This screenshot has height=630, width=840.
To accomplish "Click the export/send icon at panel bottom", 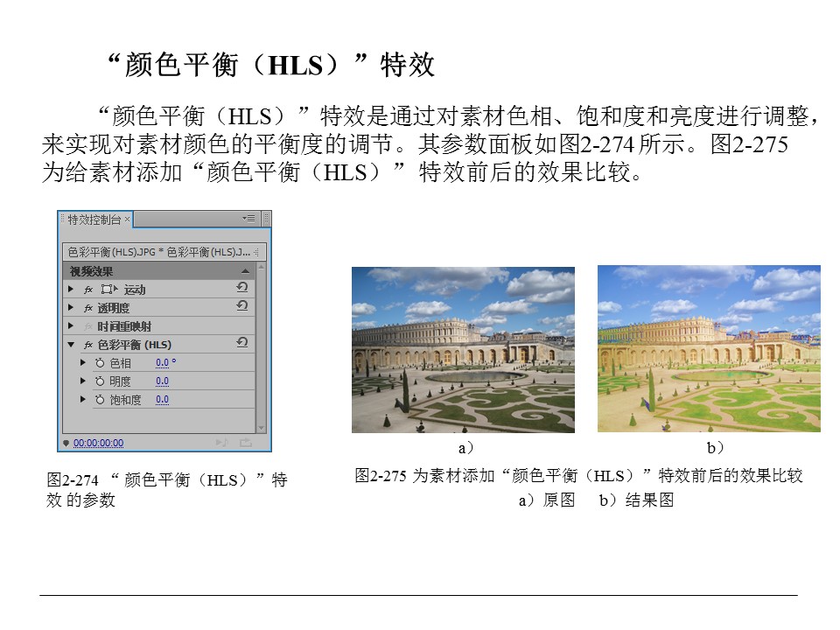I will (x=245, y=443).
